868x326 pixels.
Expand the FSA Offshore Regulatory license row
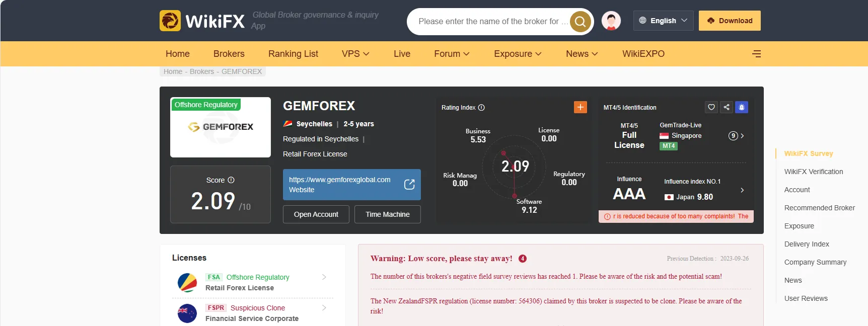253,283
